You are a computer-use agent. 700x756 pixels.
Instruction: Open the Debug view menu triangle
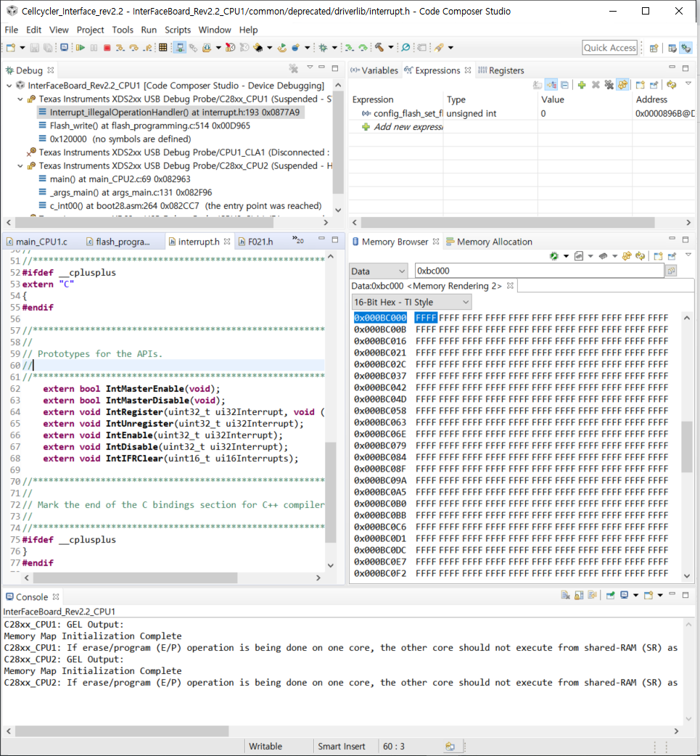coord(310,67)
